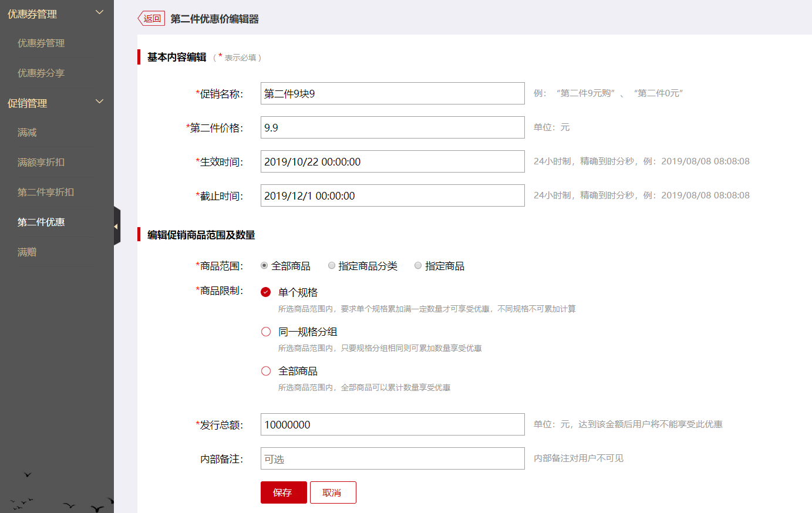This screenshot has height=513, width=812.
Task: Click the 促销名称 input field
Action: (x=392, y=93)
